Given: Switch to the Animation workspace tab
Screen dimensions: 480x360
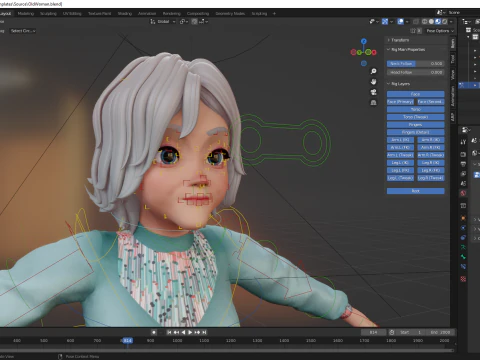Looking at the screenshot, I should pos(147,14).
